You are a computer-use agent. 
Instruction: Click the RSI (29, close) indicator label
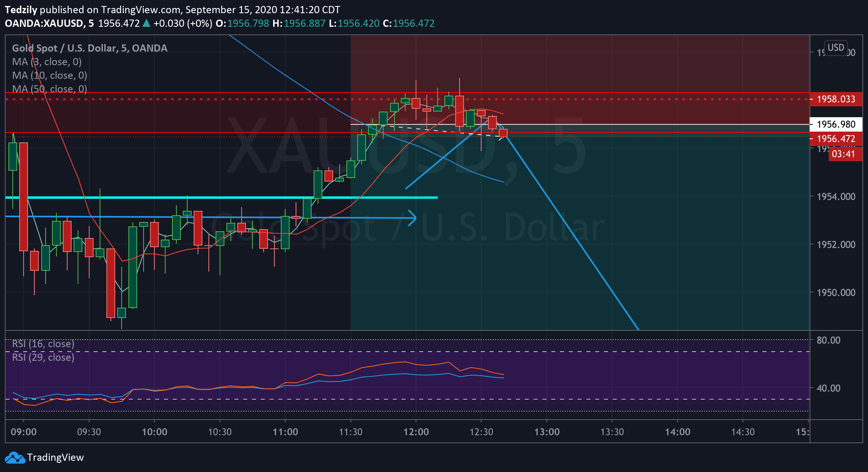43,357
